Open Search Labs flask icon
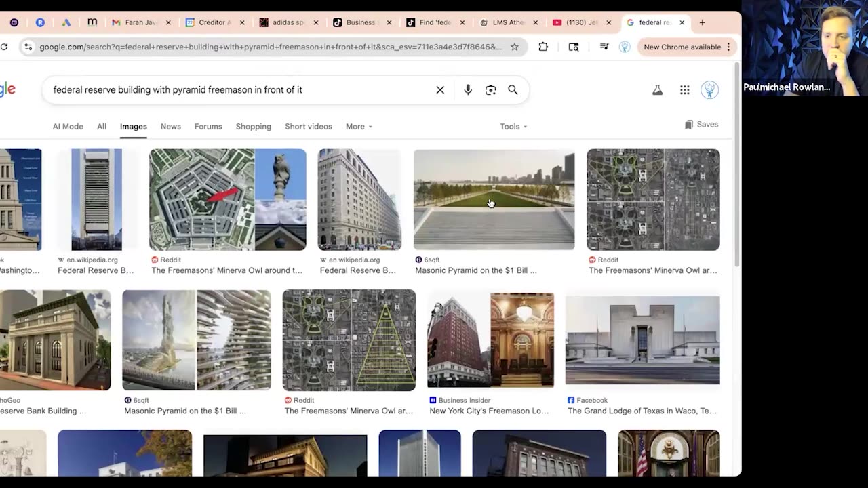Viewport: 868px width, 488px height. [657, 89]
